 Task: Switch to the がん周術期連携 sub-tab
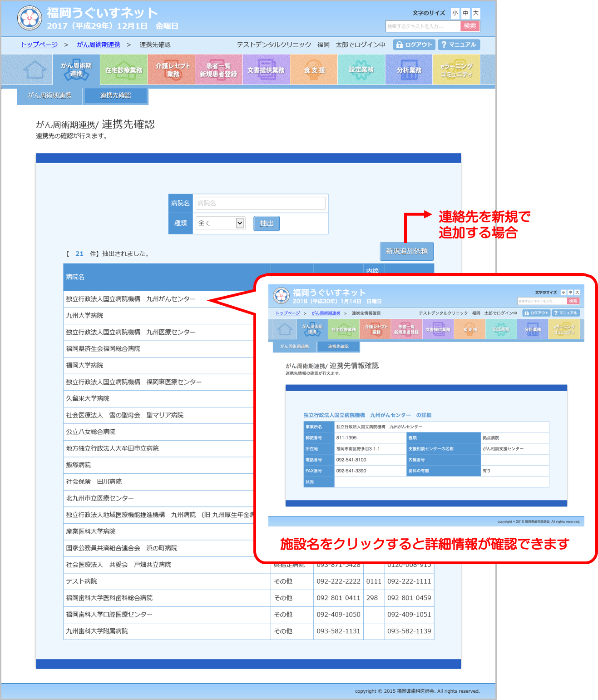pyautogui.click(x=49, y=95)
